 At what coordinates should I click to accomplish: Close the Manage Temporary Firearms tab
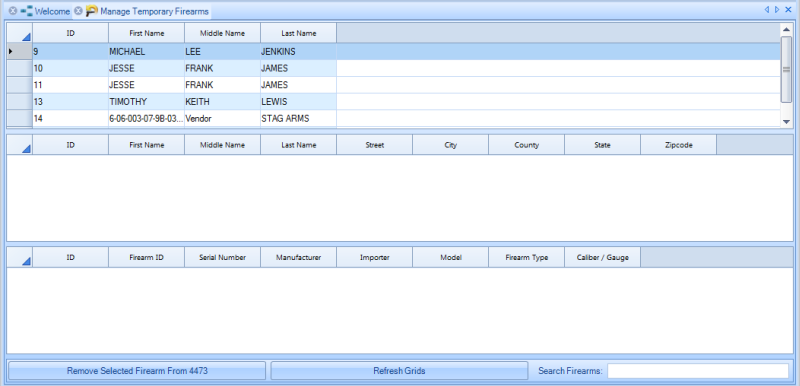click(x=78, y=10)
